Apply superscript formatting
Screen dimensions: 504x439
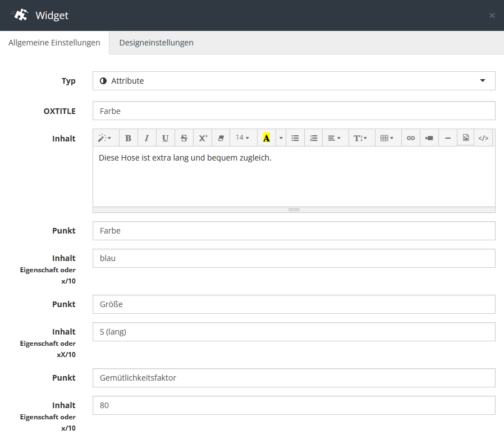coord(203,138)
